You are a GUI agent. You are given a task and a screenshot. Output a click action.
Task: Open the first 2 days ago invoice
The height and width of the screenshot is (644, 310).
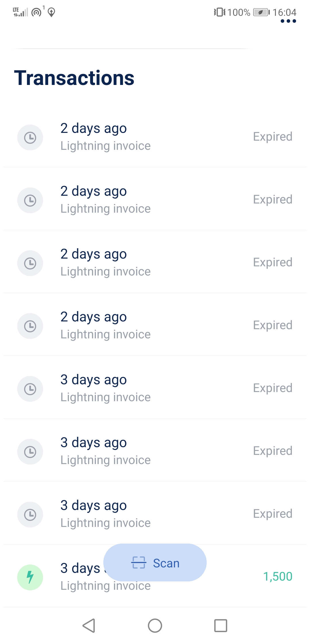click(155, 137)
